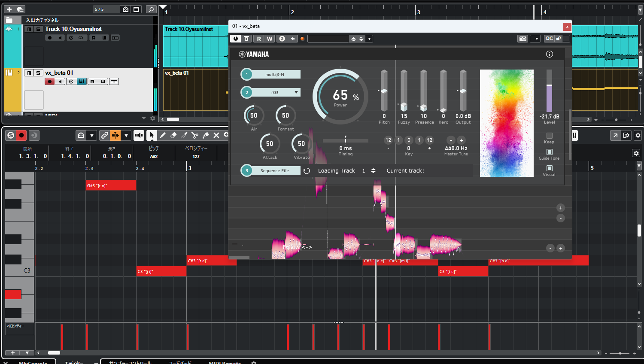This screenshot has width=644, height=364.
Task: Click the Loading Track number stepper
Action: (x=373, y=171)
